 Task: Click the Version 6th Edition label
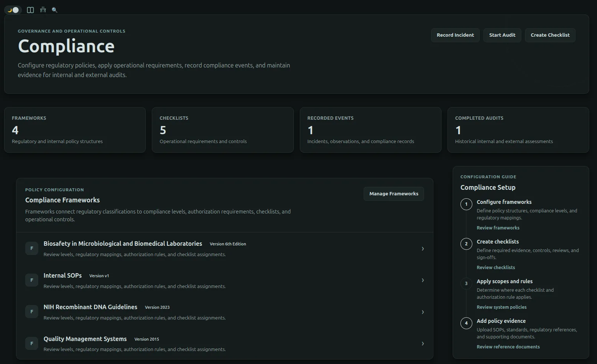coord(228,244)
